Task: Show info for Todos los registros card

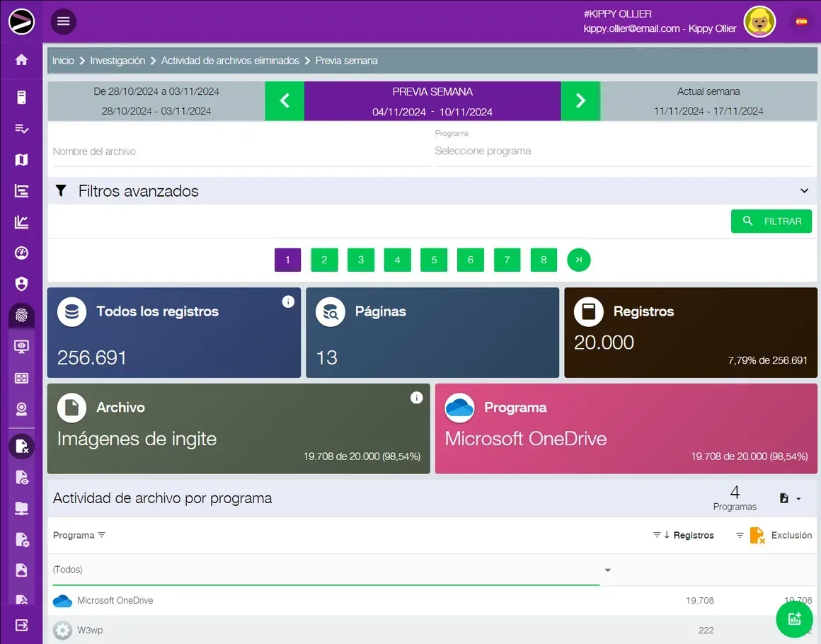Action: (288, 301)
